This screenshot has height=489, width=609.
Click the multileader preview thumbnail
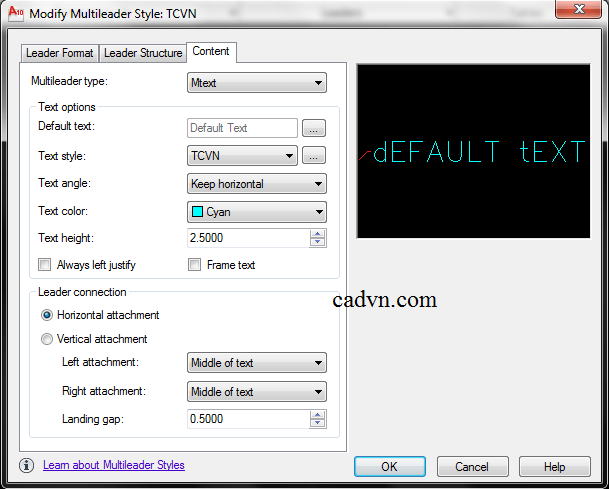coord(473,151)
